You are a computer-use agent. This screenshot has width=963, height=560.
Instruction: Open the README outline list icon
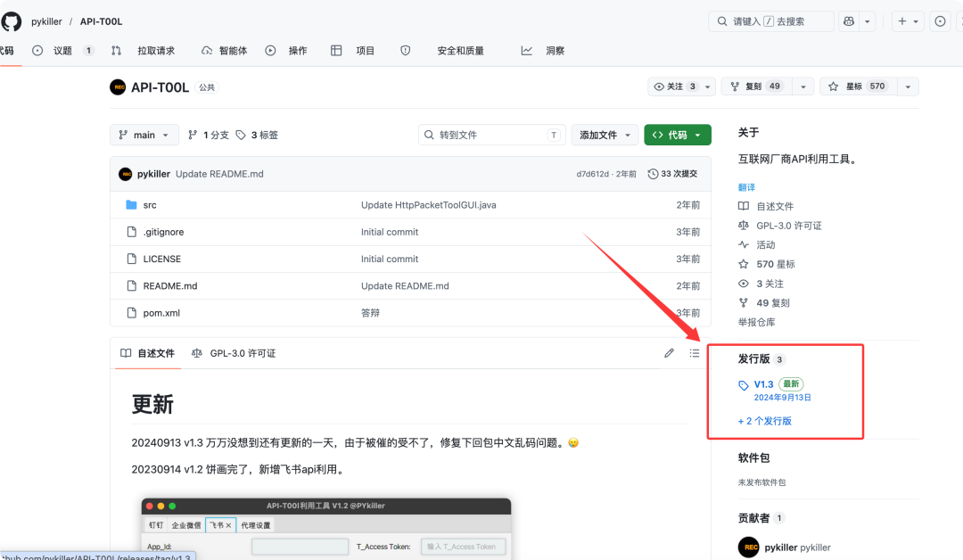(x=694, y=353)
